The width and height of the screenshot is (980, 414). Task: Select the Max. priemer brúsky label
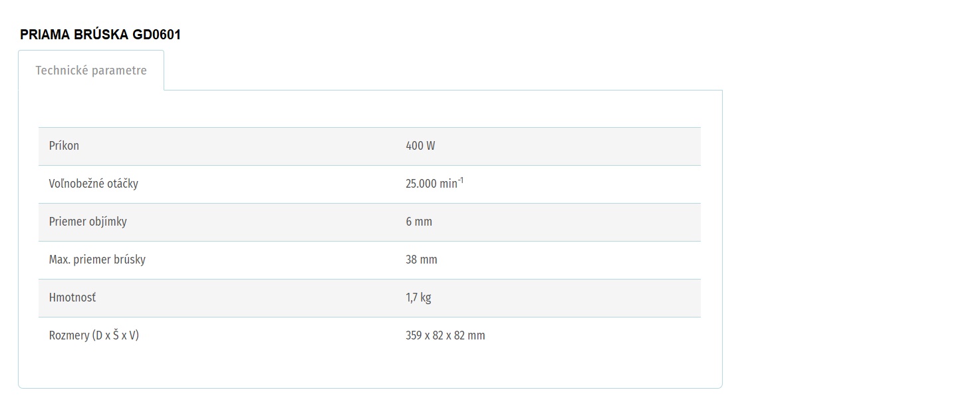(x=97, y=260)
